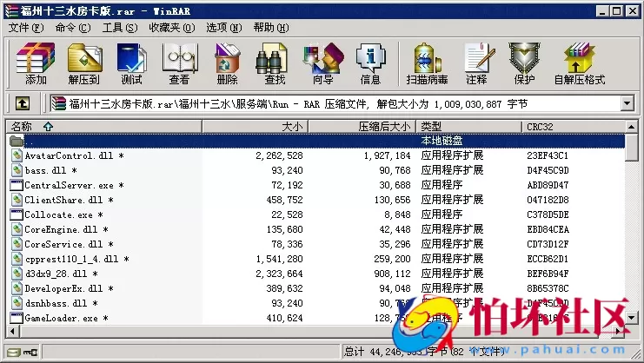
Task: Click the vertical scrollbar down arrow
Action: (632, 317)
